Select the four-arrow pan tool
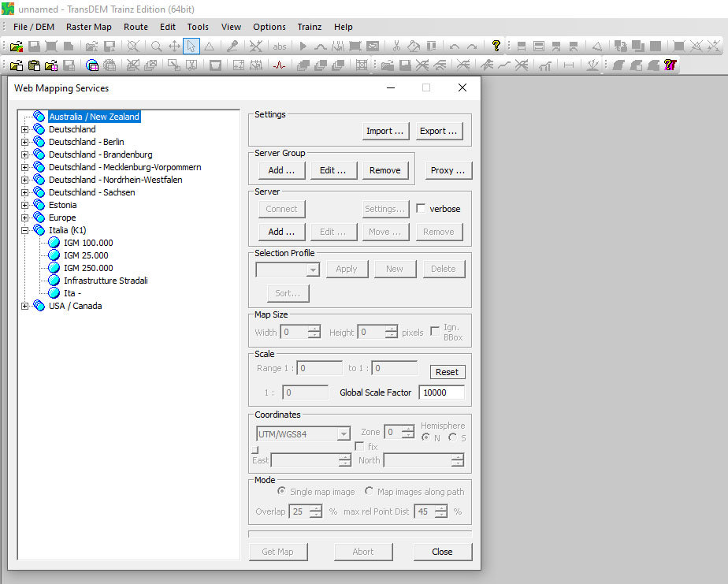Viewport: 728px width, 584px height. [x=174, y=46]
